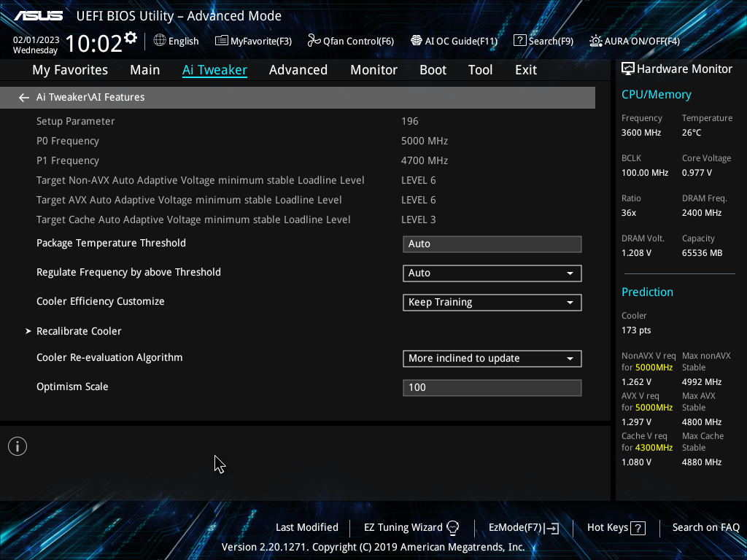Click the EzMode exit arrow icon
The height and width of the screenshot is (560, 747).
click(551, 528)
